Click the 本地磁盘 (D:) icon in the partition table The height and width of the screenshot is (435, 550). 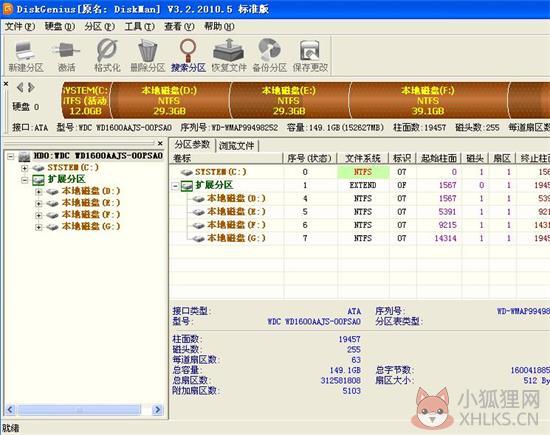click(x=199, y=199)
